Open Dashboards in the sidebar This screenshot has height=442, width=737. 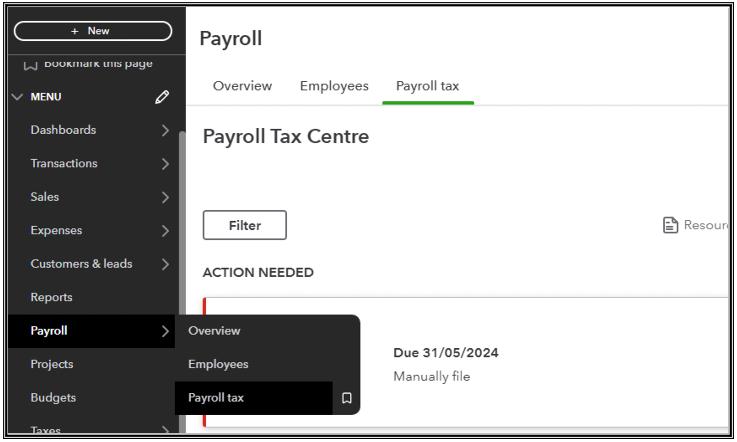point(63,130)
